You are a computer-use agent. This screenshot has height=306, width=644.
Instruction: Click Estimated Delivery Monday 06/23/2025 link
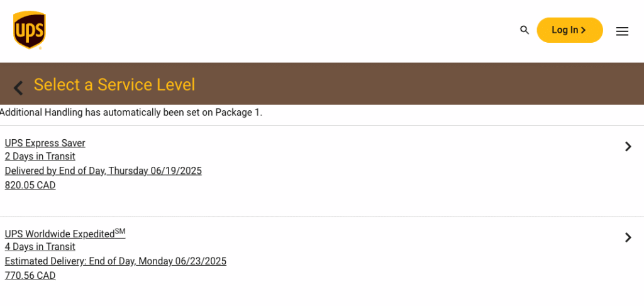point(116,261)
